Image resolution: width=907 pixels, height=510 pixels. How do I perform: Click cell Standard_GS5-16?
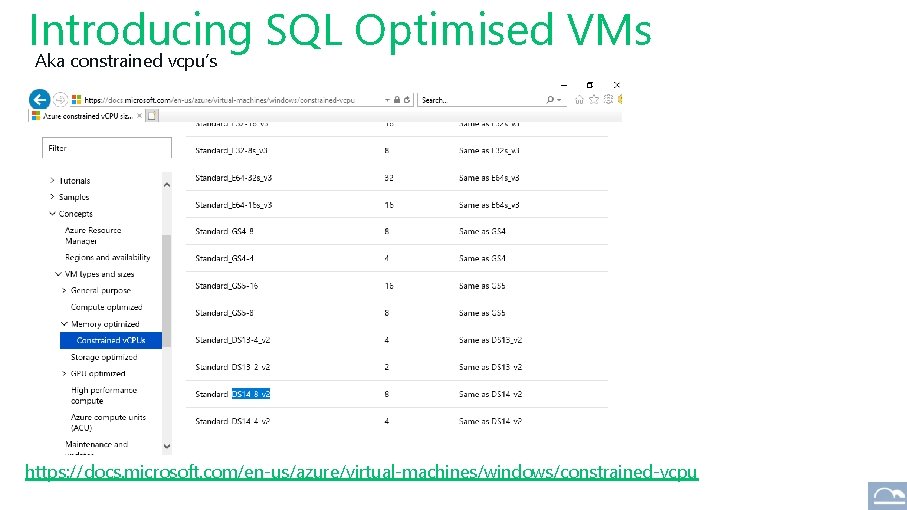pyautogui.click(x=227, y=286)
